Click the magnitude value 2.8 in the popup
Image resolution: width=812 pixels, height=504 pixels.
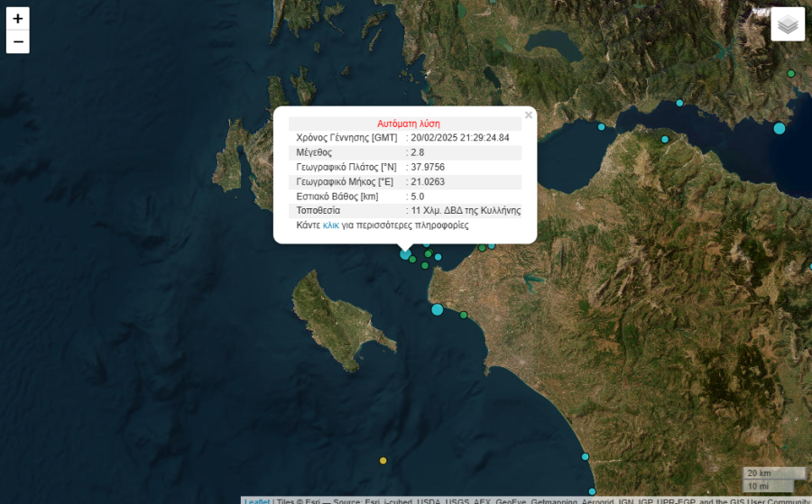coord(417,152)
